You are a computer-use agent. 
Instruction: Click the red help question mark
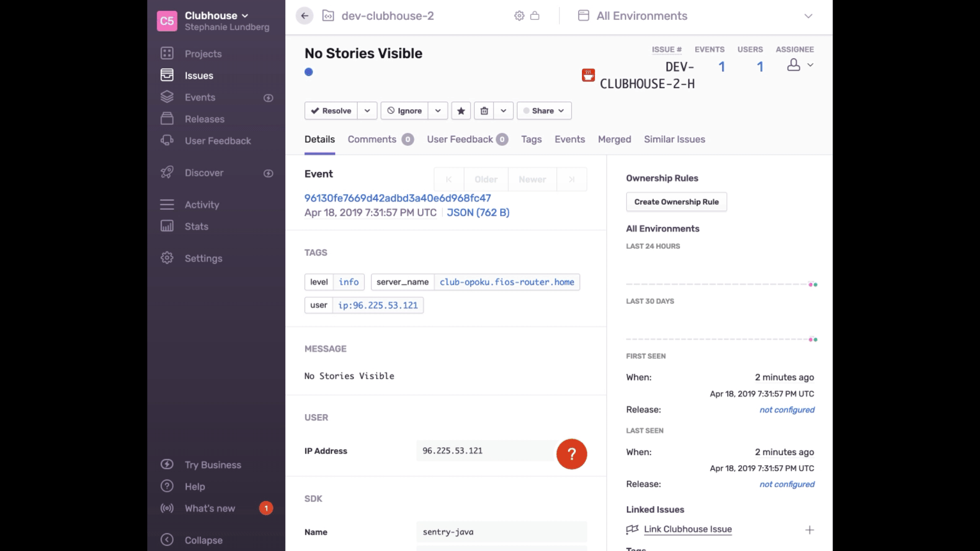tap(572, 454)
